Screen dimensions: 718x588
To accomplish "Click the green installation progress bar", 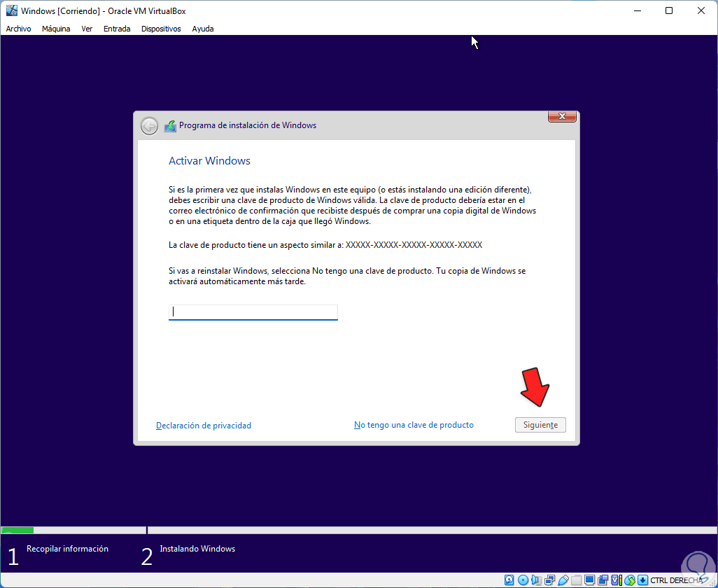I will [18, 531].
